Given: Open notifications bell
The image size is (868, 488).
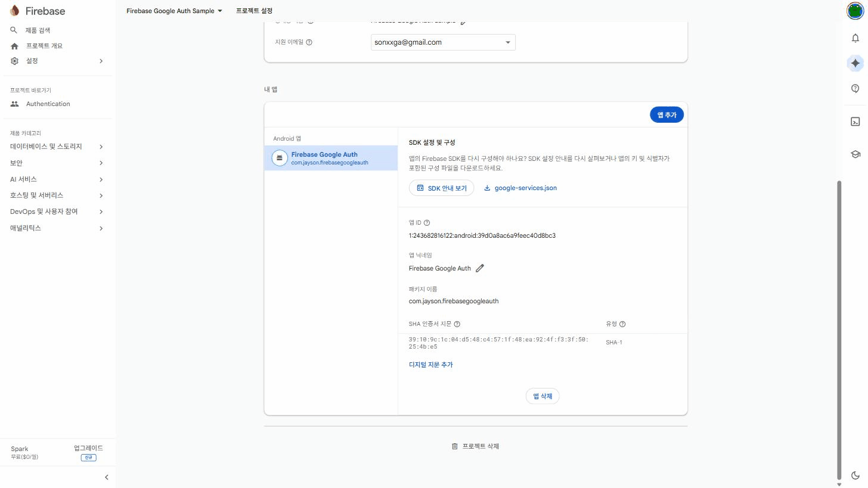Looking at the screenshot, I should point(855,38).
